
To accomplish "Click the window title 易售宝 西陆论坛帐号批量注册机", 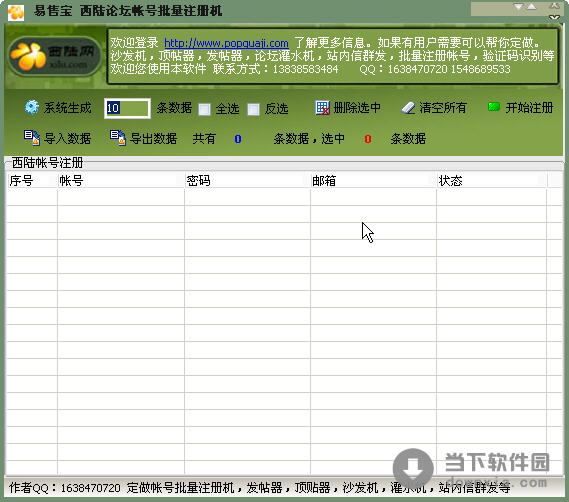I will 128,11.
